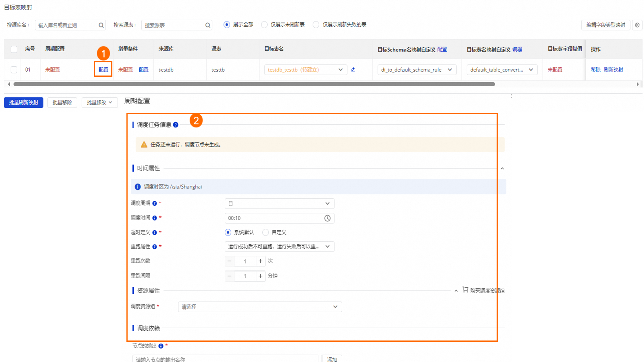
Task: Click the horizontal table scrollbar
Action: coord(254,84)
